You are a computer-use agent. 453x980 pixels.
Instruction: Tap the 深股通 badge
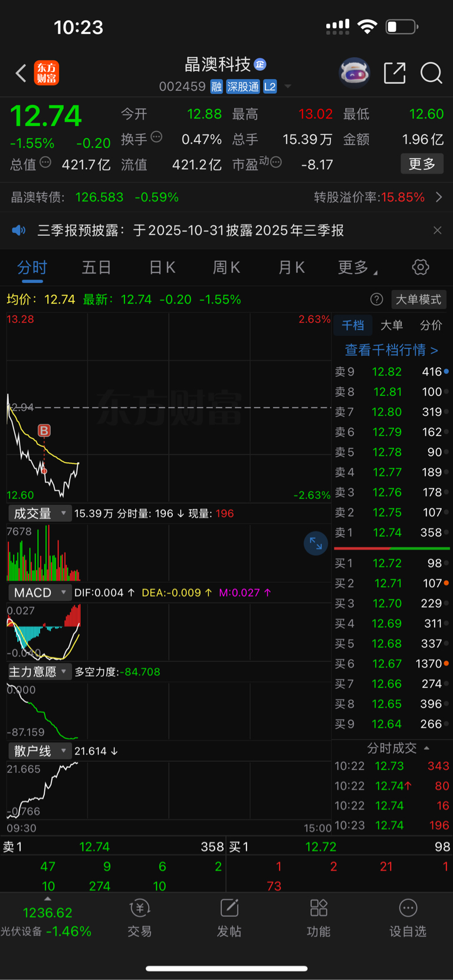(243, 87)
